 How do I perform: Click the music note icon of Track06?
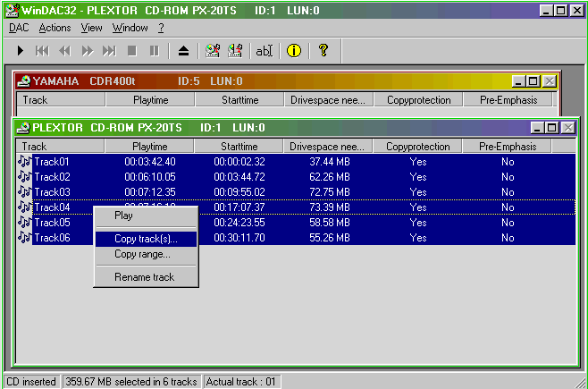coord(25,238)
